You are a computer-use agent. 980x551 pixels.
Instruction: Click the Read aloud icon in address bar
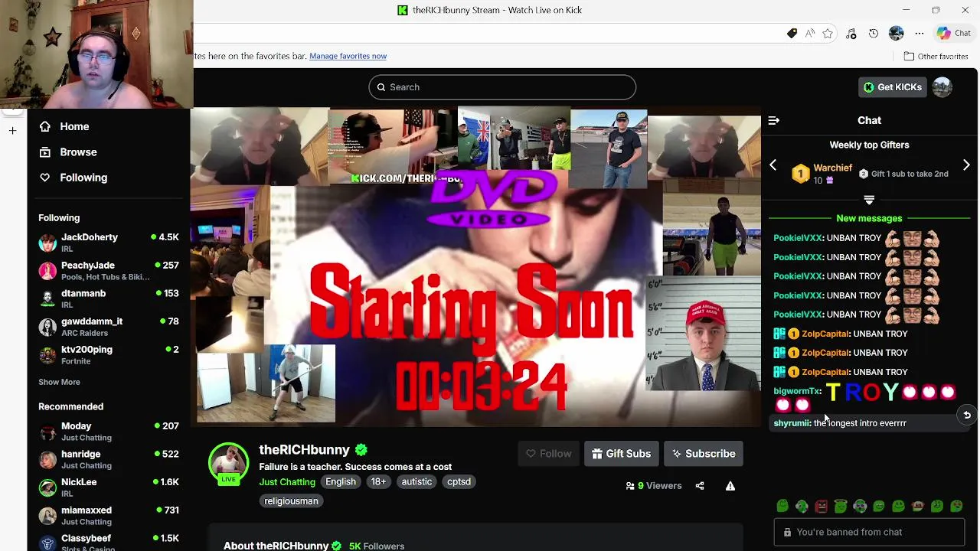click(x=810, y=34)
